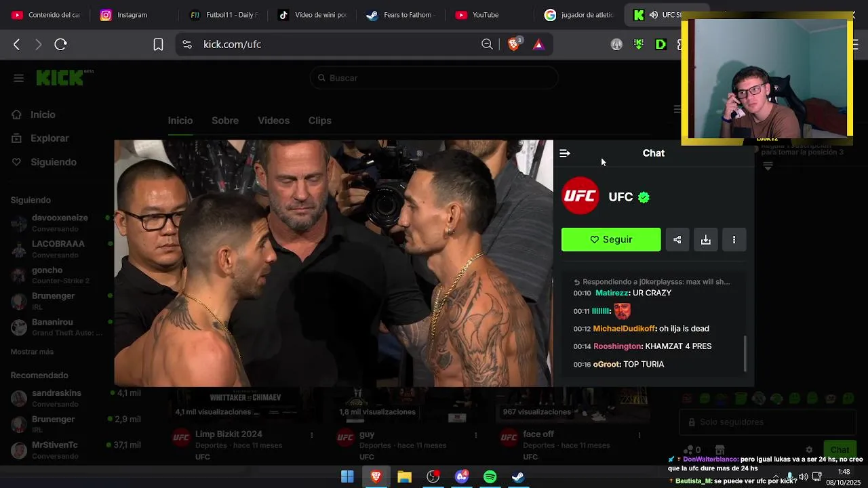Image resolution: width=868 pixels, height=488 pixels.
Task: Open chat settings gear icon
Action: click(809, 450)
